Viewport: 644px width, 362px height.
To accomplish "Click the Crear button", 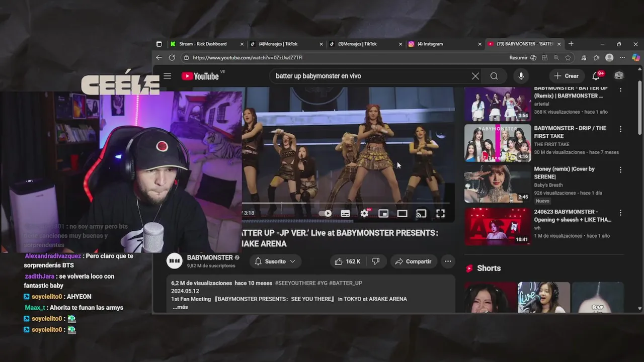I will click(x=567, y=76).
